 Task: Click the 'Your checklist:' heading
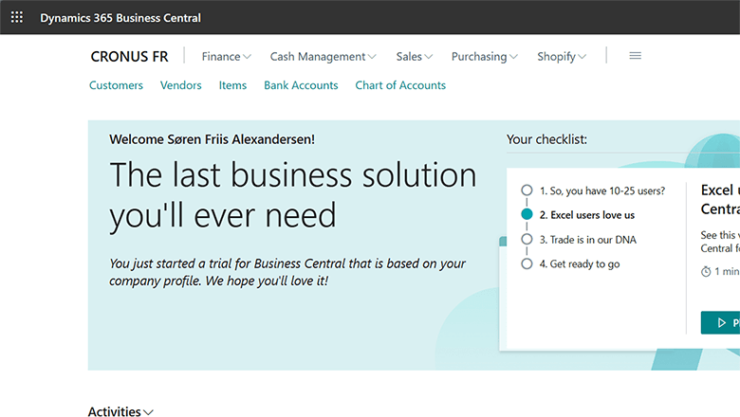pos(547,139)
